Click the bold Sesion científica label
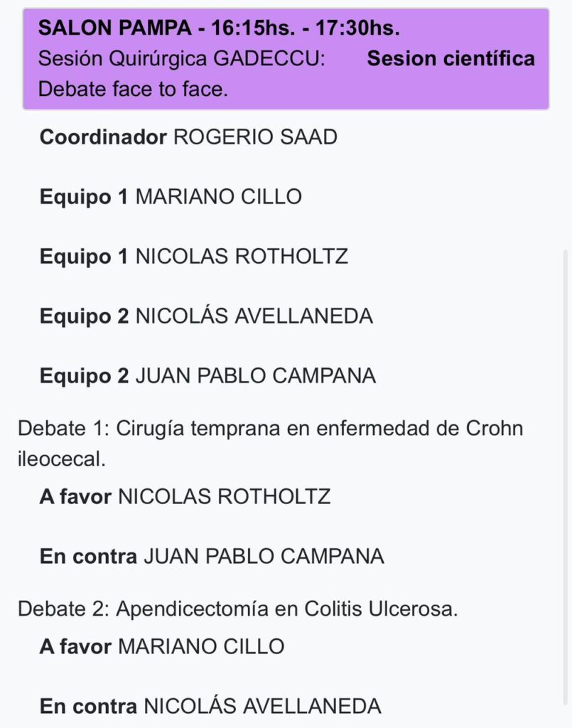This screenshot has width=572, height=728. [x=450, y=58]
